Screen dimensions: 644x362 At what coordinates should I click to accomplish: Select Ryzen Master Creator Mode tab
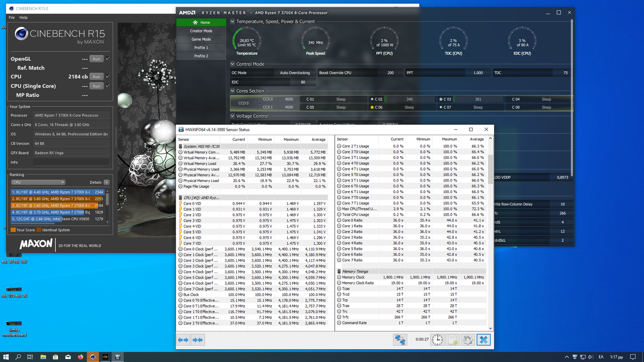pyautogui.click(x=201, y=31)
